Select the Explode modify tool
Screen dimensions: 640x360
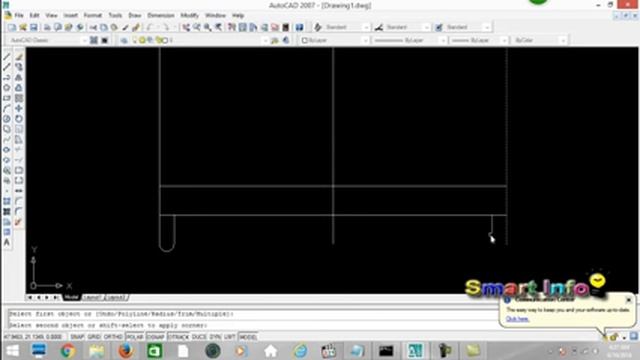point(19,222)
